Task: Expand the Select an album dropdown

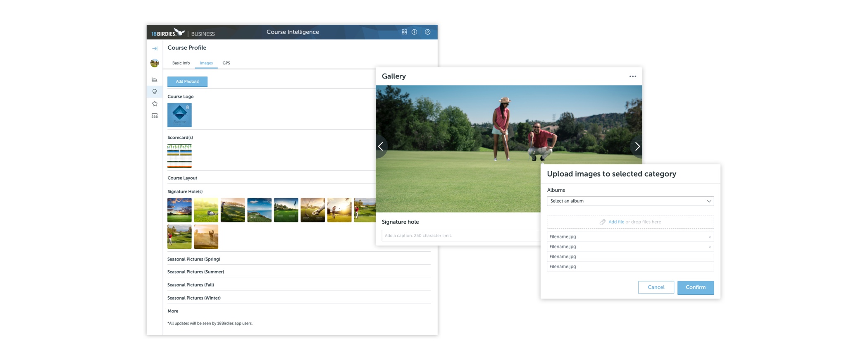Action: click(x=630, y=201)
